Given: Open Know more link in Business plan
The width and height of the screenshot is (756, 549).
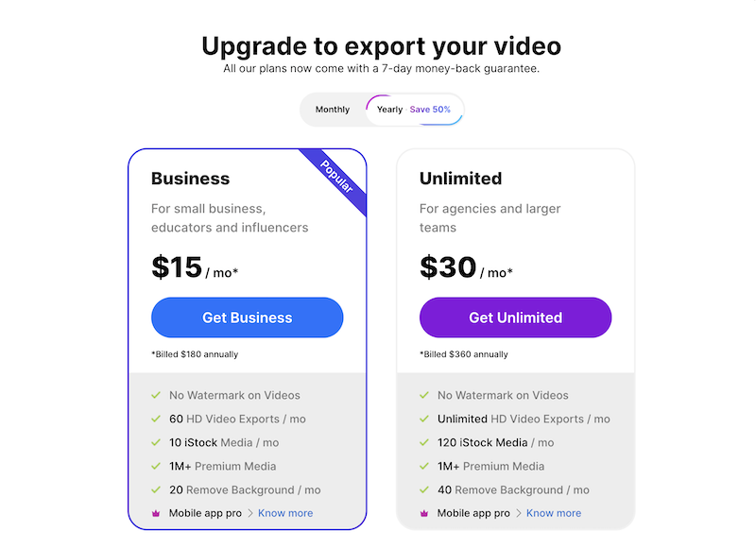Looking at the screenshot, I should pos(285,513).
